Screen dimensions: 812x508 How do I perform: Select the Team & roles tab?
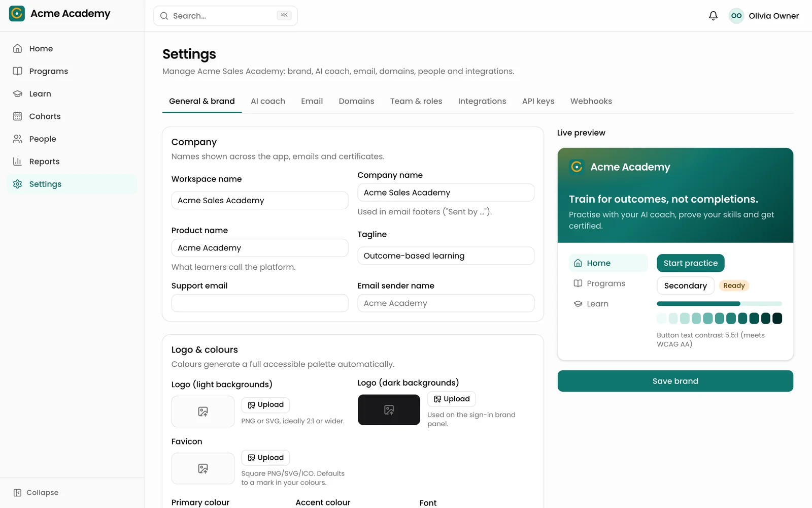pos(416,101)
